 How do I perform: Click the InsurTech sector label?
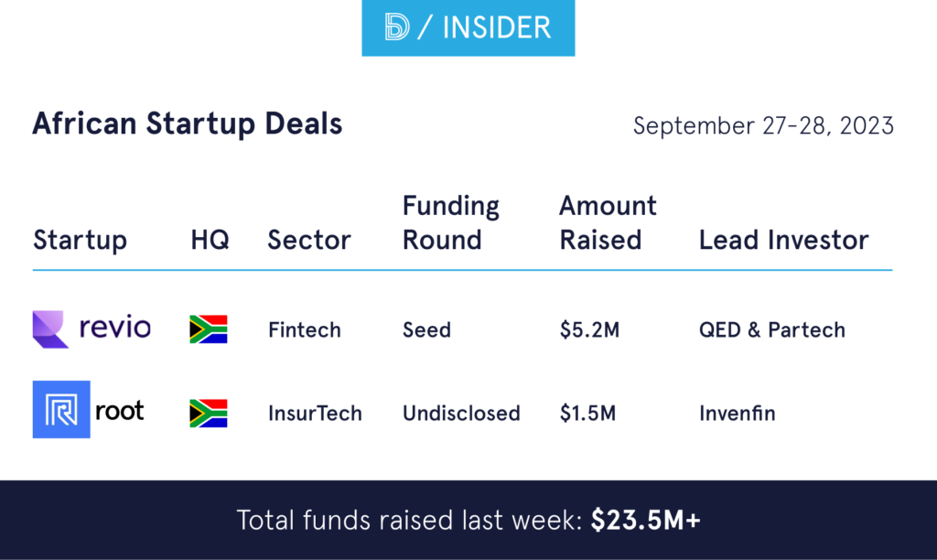tap(315, 414)
